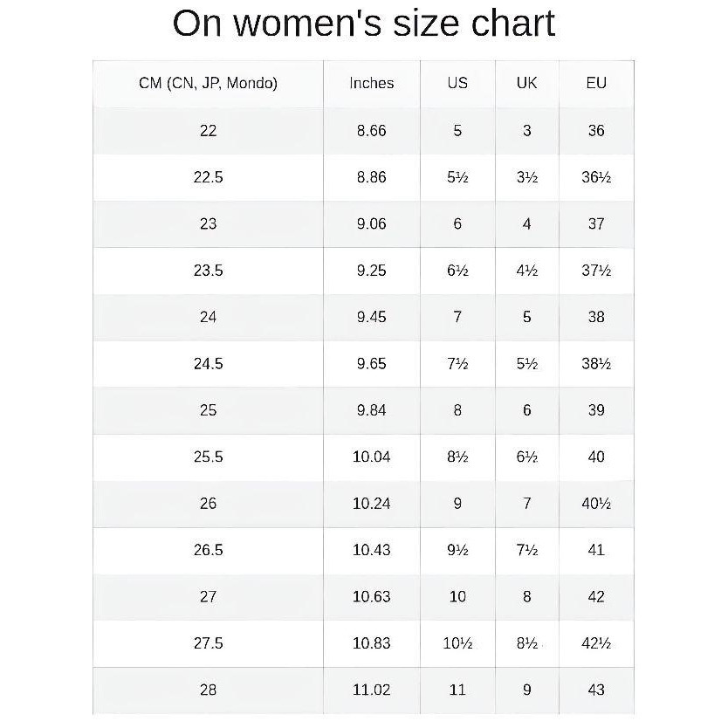Click the "On women's size chart" title

click(363, 24)
